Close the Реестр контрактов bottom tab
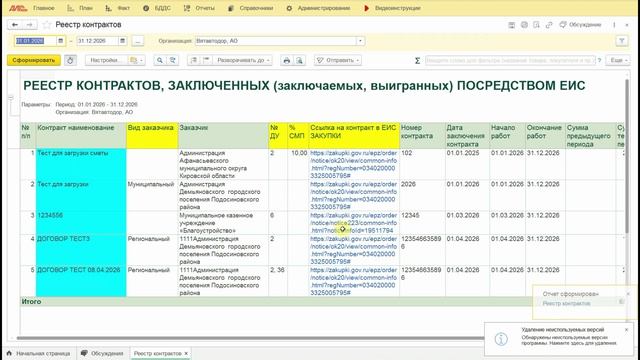 [186, 353]
